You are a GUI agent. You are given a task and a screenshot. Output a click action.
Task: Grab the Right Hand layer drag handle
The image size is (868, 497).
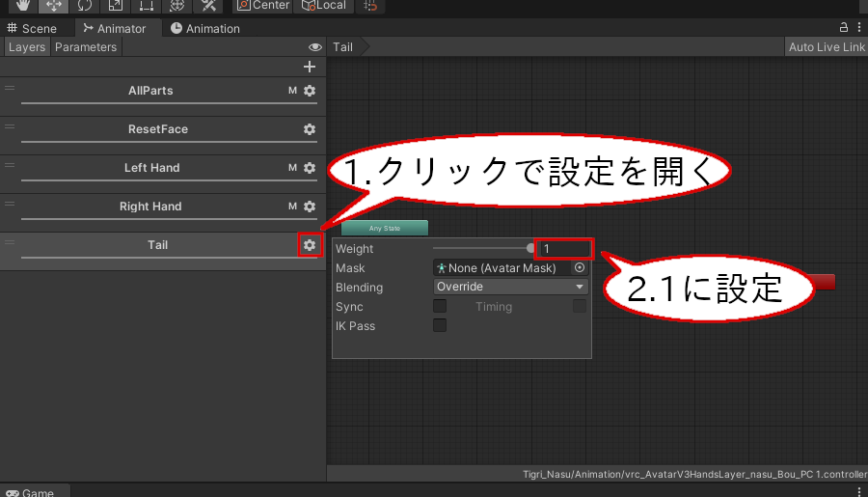10,204
